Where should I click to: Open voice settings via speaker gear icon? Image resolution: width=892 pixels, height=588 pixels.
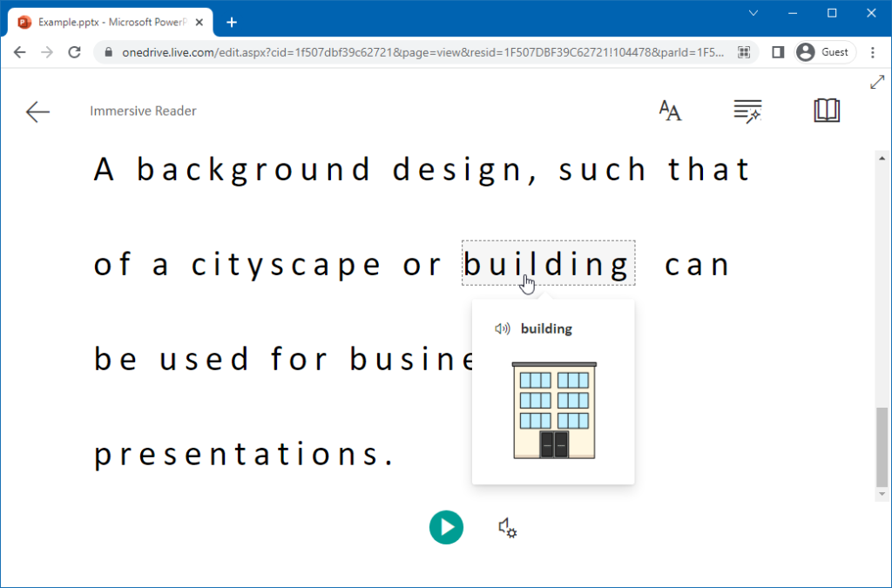coord(508,528)
